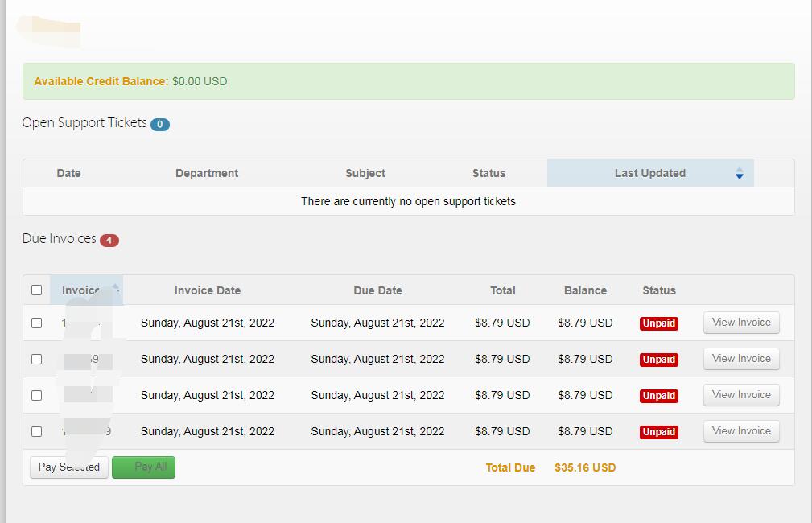
Task: Open View Invoice for the first invoice
Action: (x=741, y=323)
